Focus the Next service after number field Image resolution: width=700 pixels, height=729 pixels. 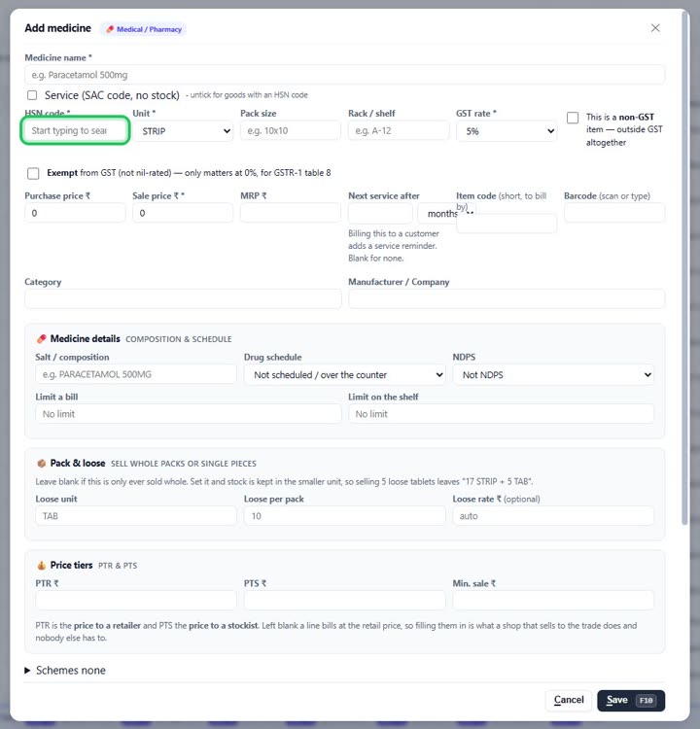(380, 214)
